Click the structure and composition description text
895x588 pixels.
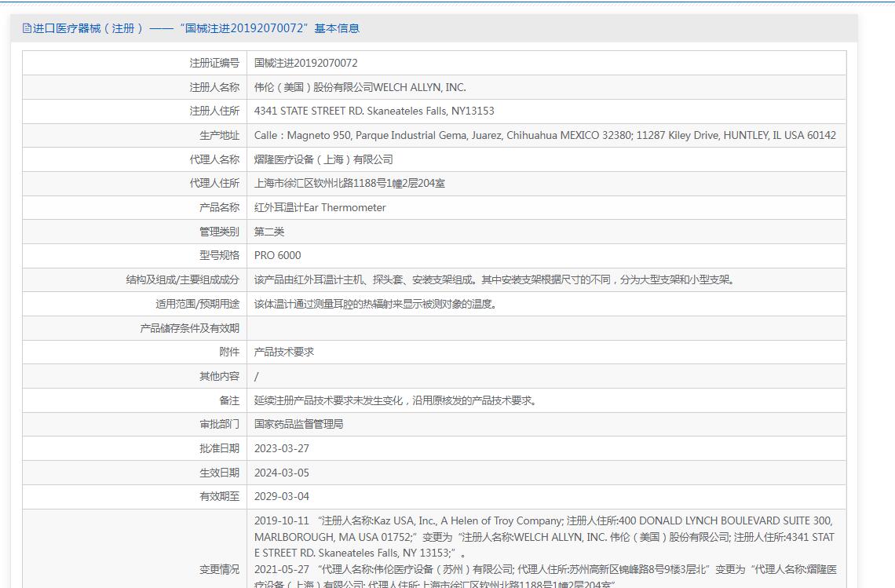pos(495,279)
